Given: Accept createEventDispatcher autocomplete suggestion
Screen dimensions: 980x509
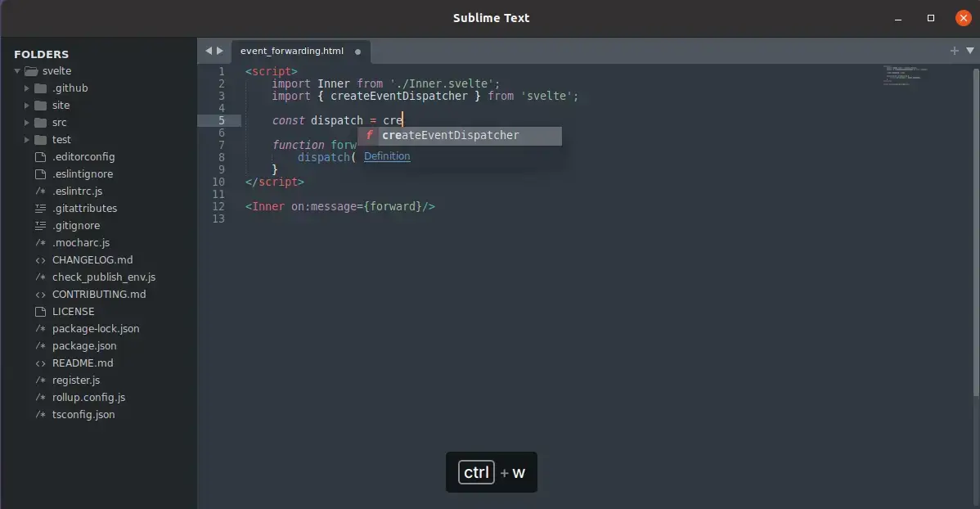Looking at the screenshot, I should click(460, 136).
